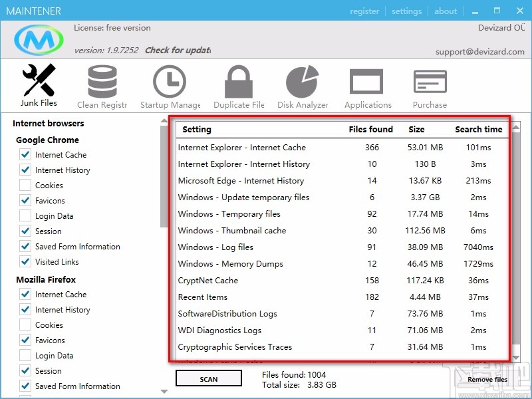Uncheck Chrome Saved Form Information
The height and width of the screenshot is (399, 532).
click(x=25, y=247)
